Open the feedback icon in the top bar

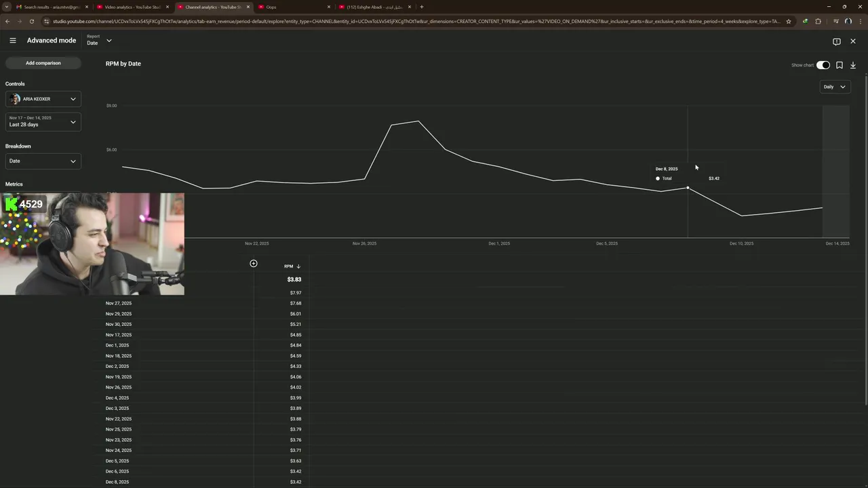[x=837, y=41]
